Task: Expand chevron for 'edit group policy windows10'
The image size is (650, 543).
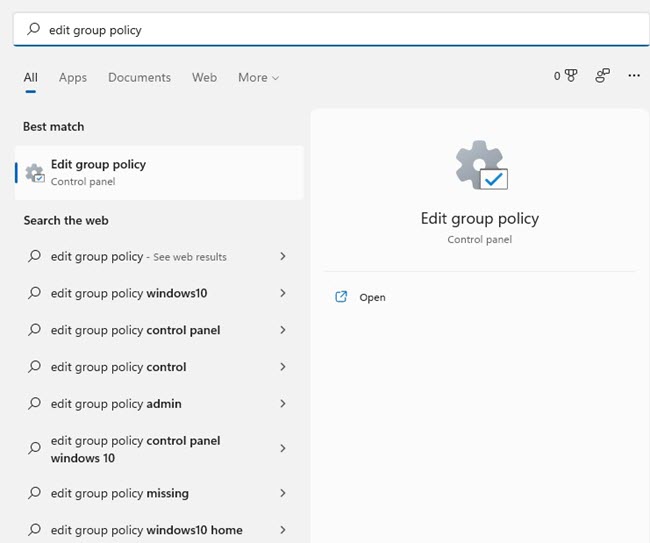Action: coord(283,293)
